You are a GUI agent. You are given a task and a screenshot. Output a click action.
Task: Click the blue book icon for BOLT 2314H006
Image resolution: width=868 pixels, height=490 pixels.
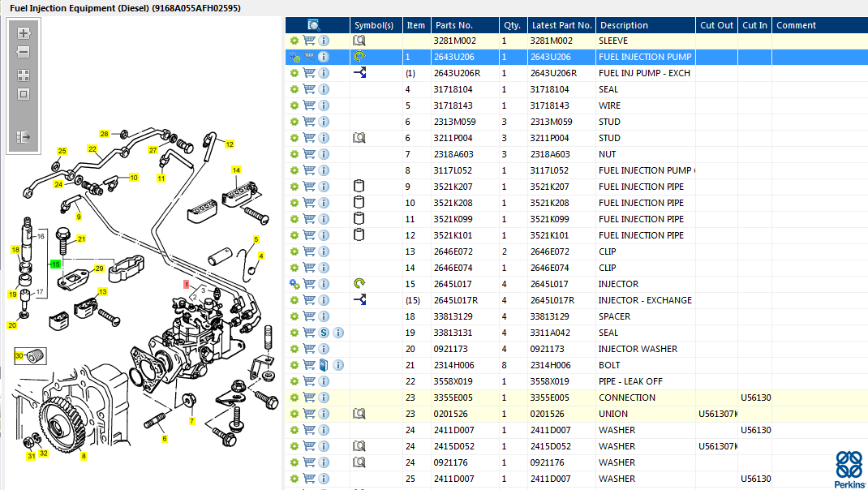coord(324,365)
